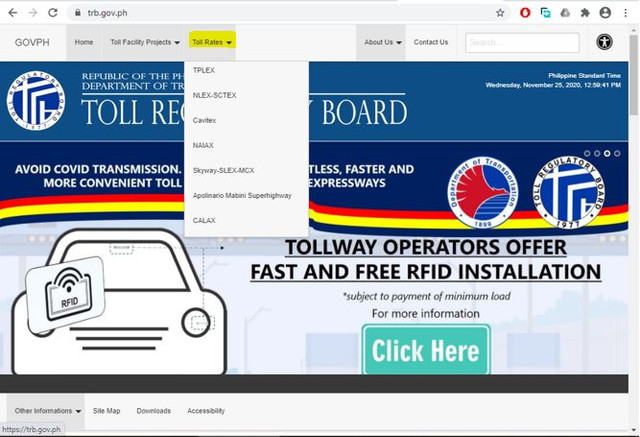Open the accessibility options icon
The image size is (640, 437).
[604, 42]
